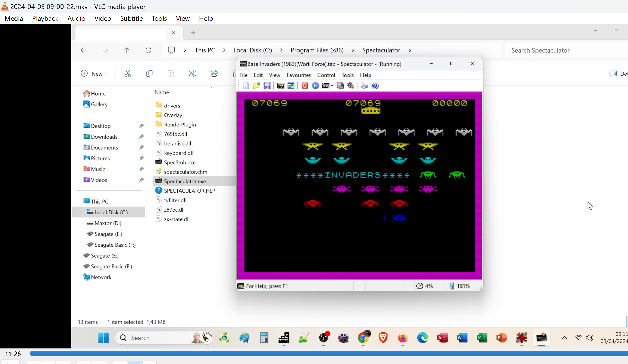Open the tape browser cassette icon
Viewport: 628px width, 364px height.
(281, 86)
